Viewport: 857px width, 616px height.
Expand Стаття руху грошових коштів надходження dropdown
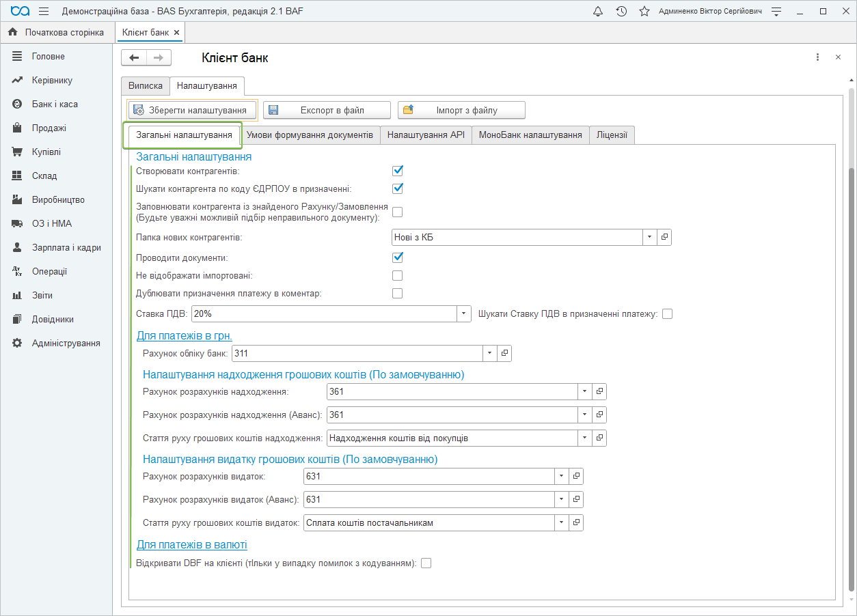[x=584, y=438]
